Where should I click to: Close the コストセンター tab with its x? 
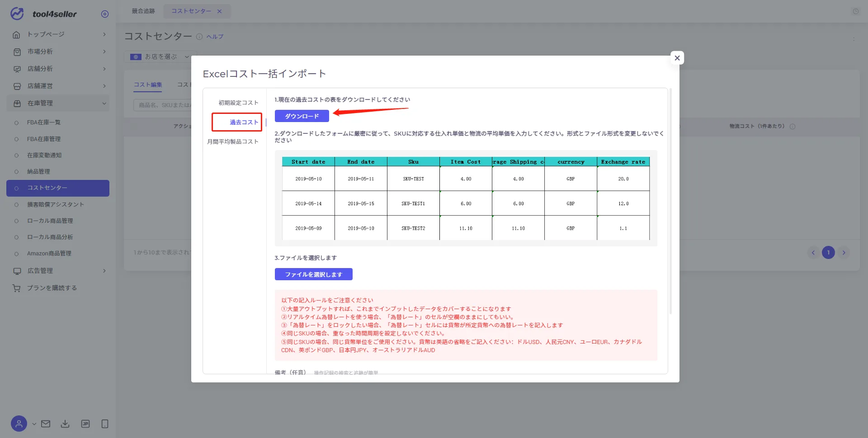click(220, 11)
